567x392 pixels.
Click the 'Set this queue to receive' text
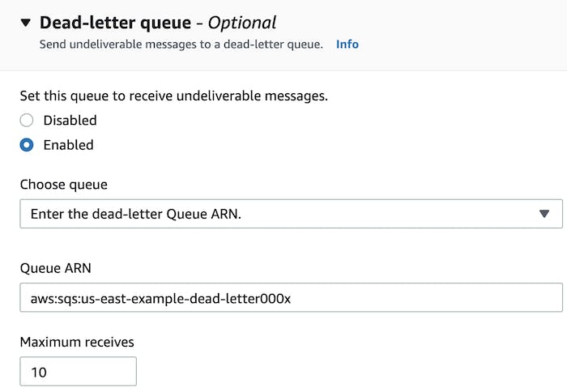(x=173, y=96)
